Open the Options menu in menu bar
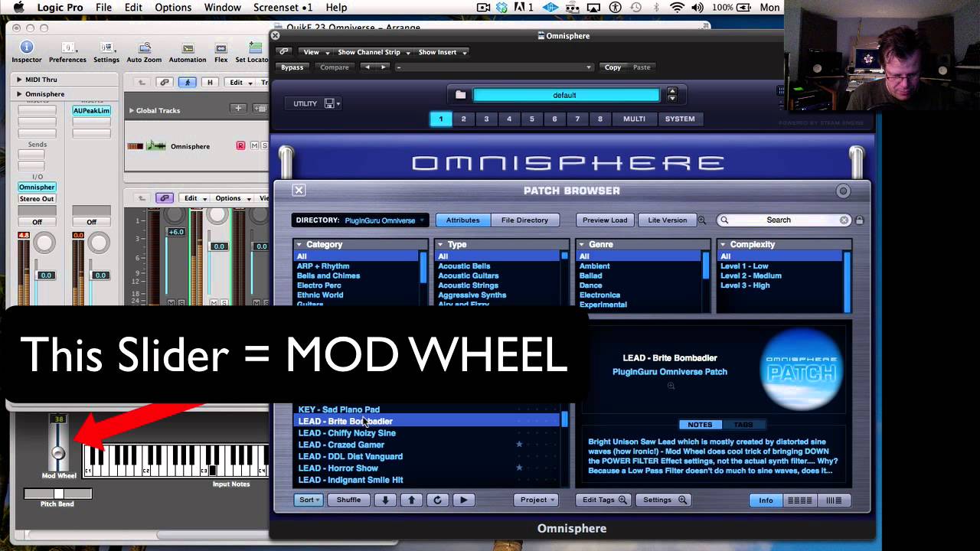Image resolution: width=980 pixels, height=551 pixels. tap(173, 8)
